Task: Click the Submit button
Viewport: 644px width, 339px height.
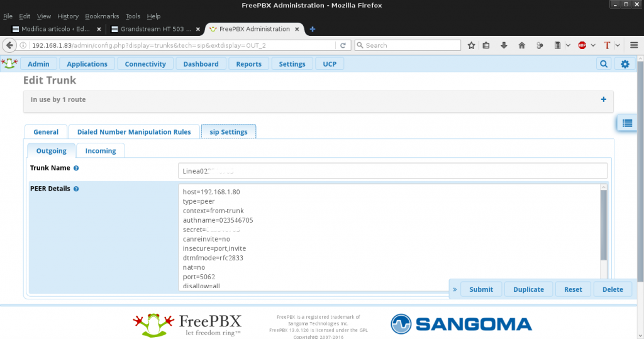Action: pyautogui.click(x=481, y=289)
